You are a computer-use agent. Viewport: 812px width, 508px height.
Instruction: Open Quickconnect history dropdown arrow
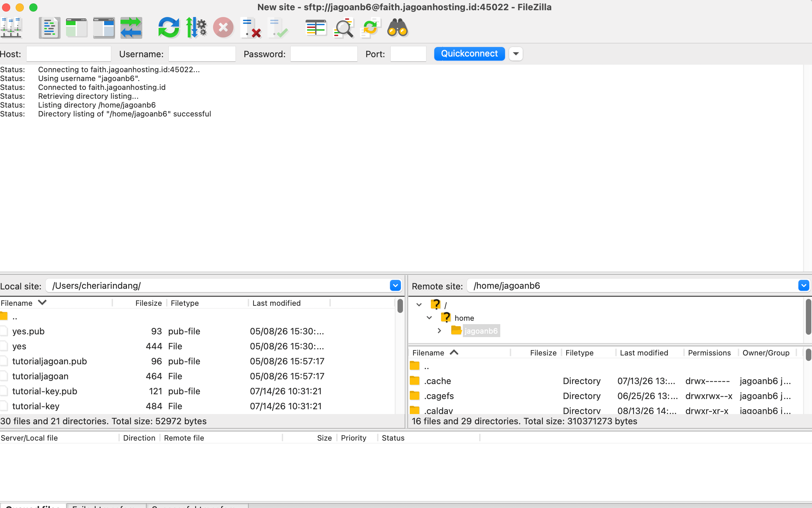pos(516,54)
